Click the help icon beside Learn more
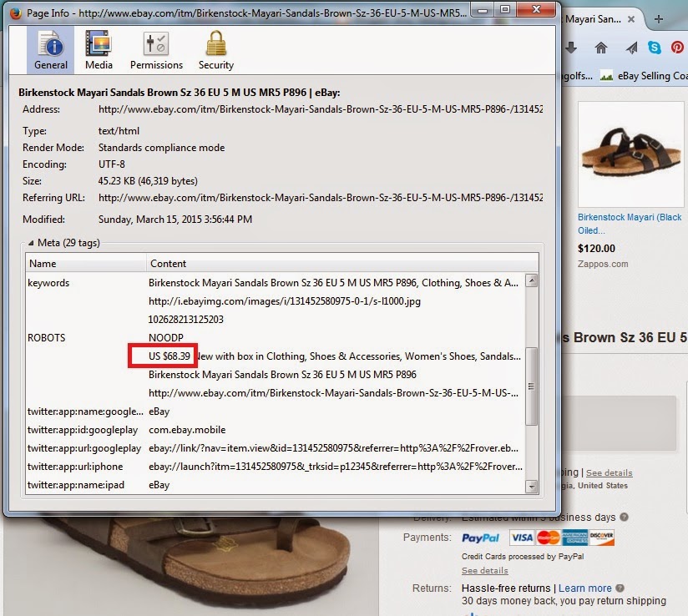 click(x=620, y=588)
